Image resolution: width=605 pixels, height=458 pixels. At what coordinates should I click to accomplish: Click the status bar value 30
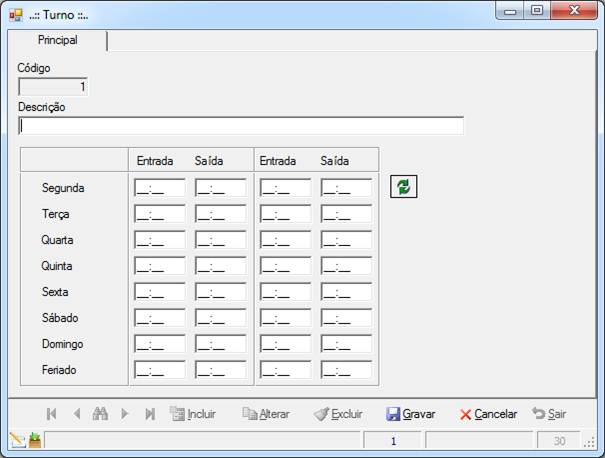click(559, 441)
